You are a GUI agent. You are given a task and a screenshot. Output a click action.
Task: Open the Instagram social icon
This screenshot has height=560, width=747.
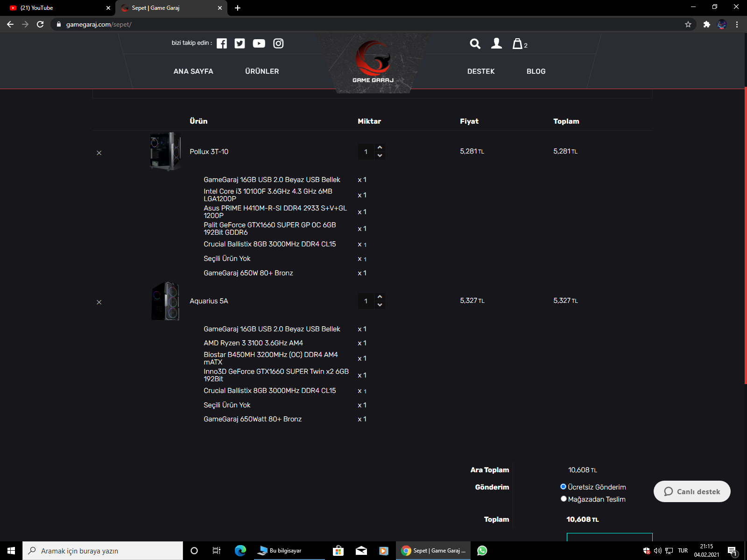[278, 43]
